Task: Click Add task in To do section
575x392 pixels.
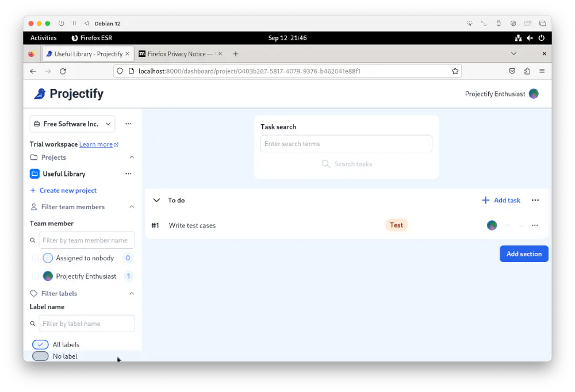Action: click(501, 200)
